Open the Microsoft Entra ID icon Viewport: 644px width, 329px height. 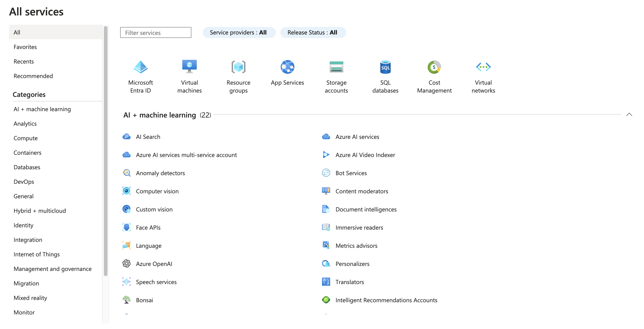tap(141, 67)
